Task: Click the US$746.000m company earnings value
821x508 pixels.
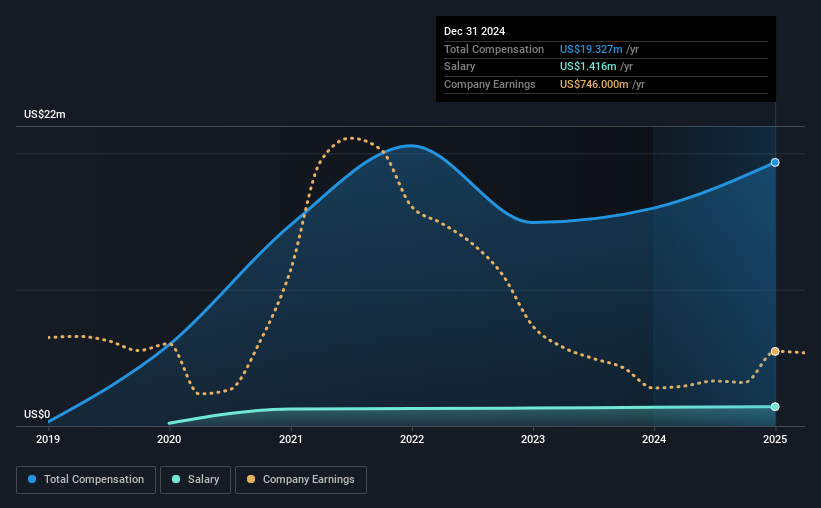Action: (x=594, y=84)
